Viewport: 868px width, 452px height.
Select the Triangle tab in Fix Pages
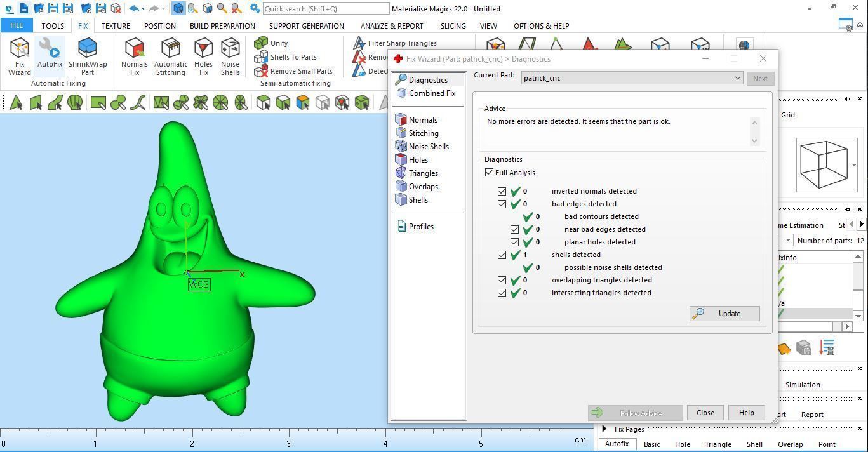coord(718,444)
